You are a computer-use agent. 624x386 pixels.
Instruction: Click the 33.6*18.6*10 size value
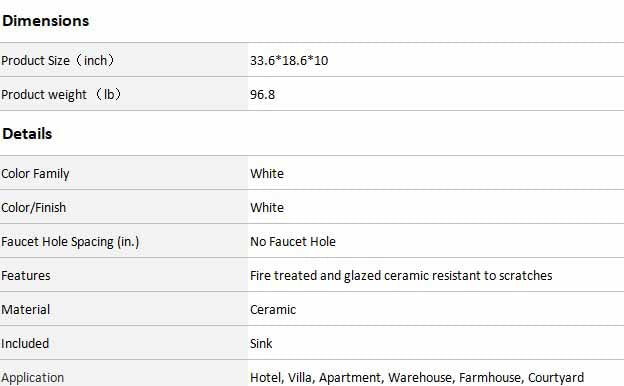click(289, 60)
